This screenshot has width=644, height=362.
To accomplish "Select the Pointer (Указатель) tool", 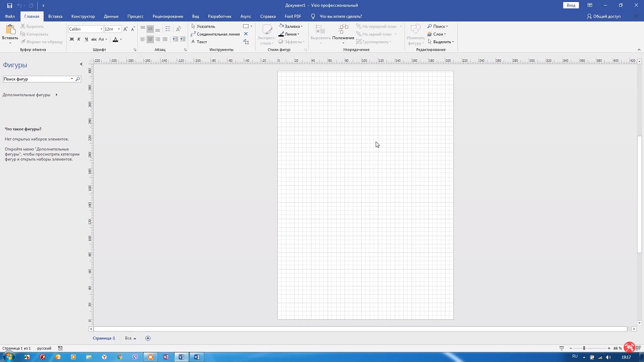I will coord(203,26).
